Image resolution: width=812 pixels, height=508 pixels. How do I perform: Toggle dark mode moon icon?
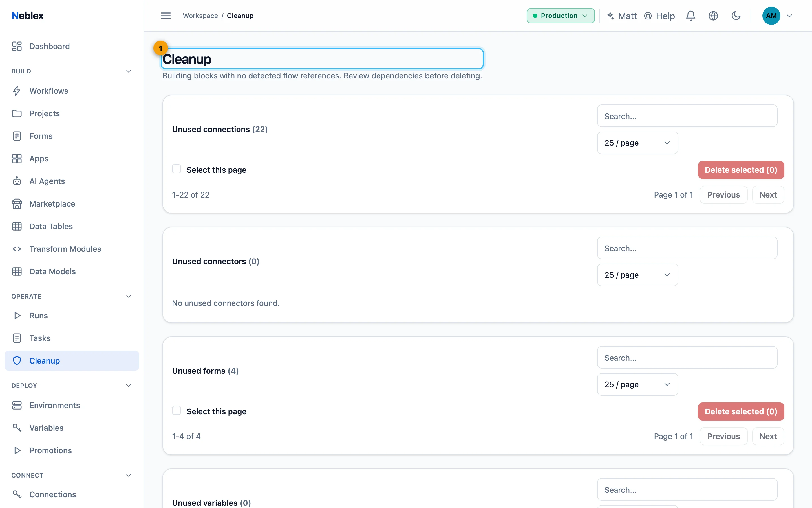736,16
